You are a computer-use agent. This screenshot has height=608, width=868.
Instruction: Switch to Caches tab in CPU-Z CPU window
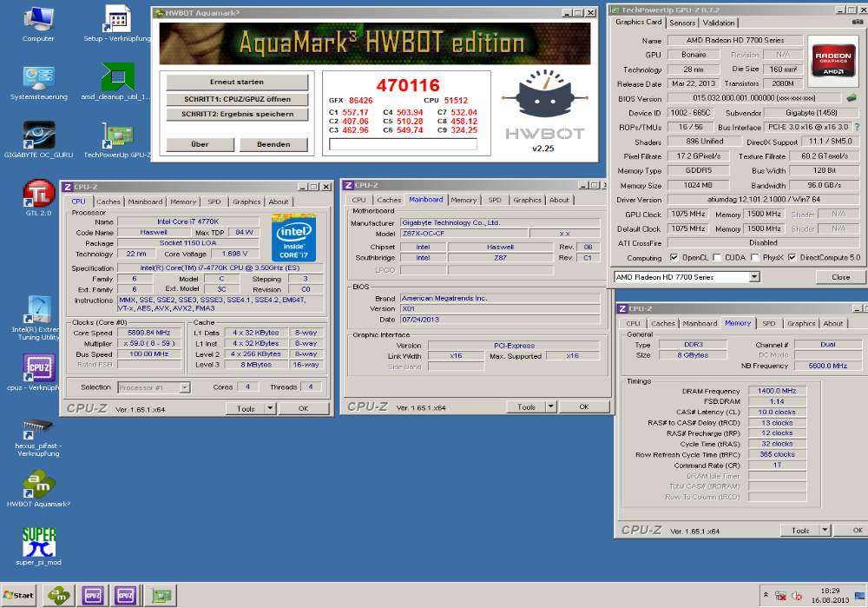tap(108, 202)
